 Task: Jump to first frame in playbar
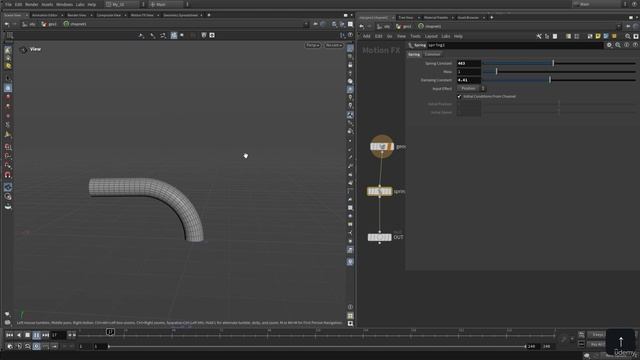pyautogui.click(x=9, y=335)
